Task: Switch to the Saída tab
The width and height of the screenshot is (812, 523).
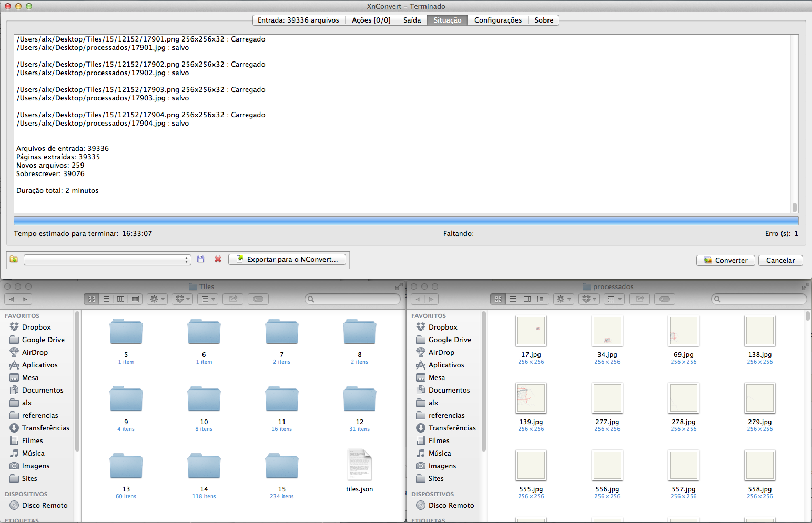Action: 412,20
